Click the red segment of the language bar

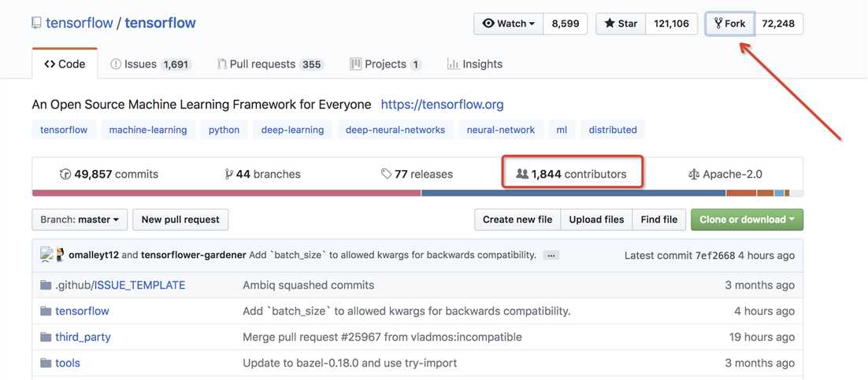226,193
